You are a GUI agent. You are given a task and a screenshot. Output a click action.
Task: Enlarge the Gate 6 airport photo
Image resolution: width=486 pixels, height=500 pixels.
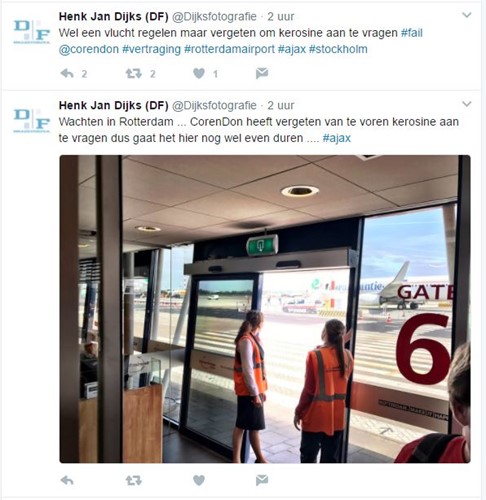point(265,309)
